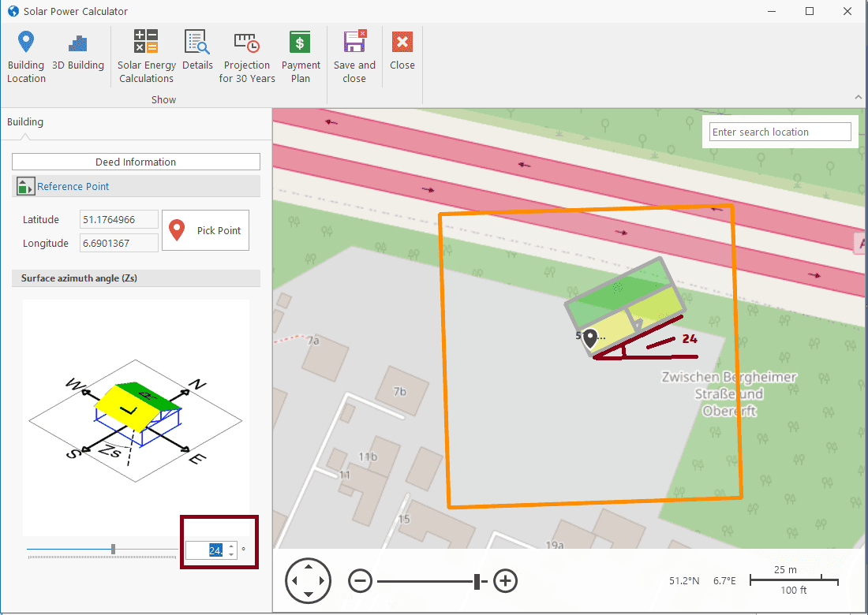This screenshot has height=615, width=868.
Task: Expand the Reference Point section
Action: point(73,187)
